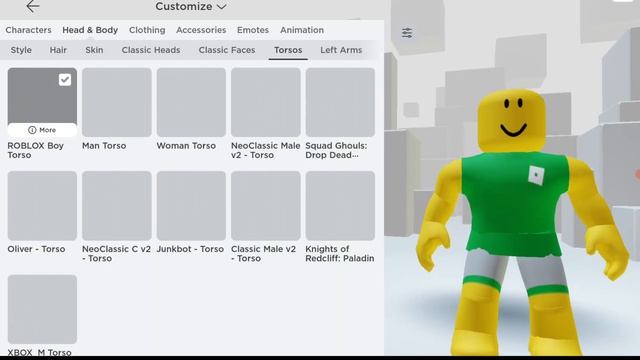
Task: Choose Classic Male v2 - Torso thumbnail
Action: (266, 206)
